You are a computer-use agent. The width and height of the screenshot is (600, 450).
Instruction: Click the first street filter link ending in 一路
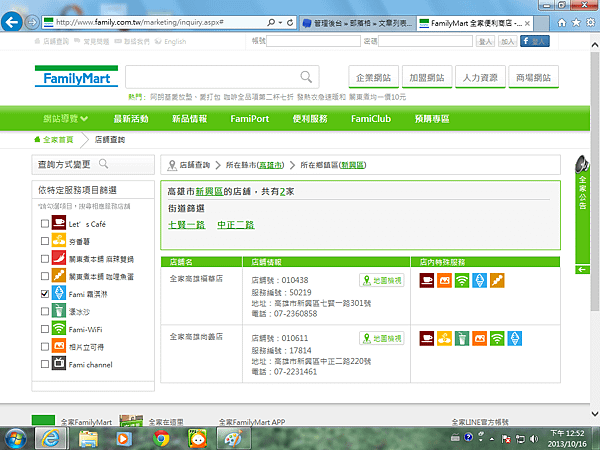[187, 225]
